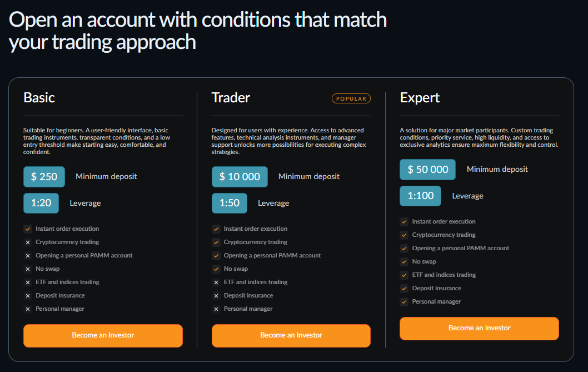Click Trader plan's ETF and indices X icon

(216, 282)
